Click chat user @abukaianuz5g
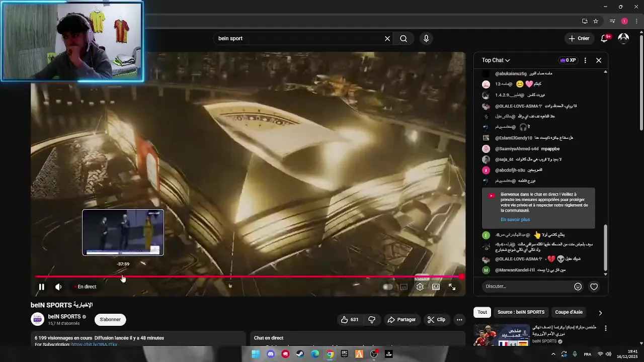Viewport: 644px width, 362px height. pos(511,73)
